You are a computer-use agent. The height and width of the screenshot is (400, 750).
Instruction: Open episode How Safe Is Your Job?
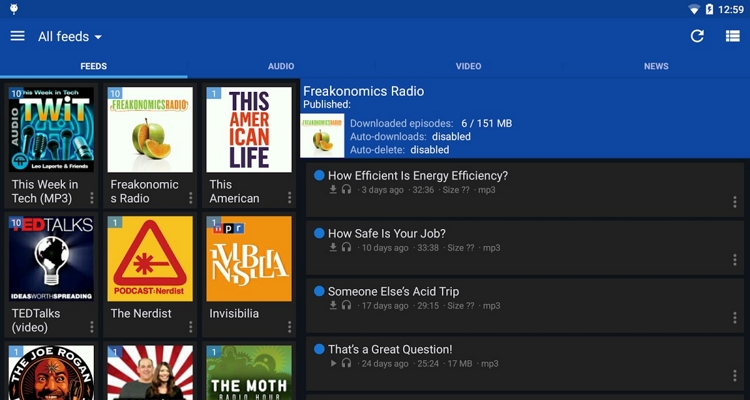click(525, 247)
